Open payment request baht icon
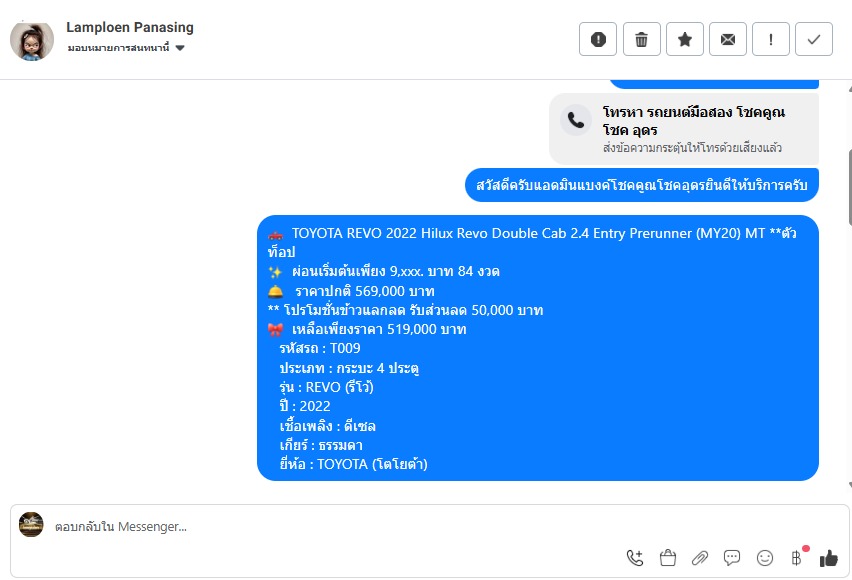 click(797, 558)
